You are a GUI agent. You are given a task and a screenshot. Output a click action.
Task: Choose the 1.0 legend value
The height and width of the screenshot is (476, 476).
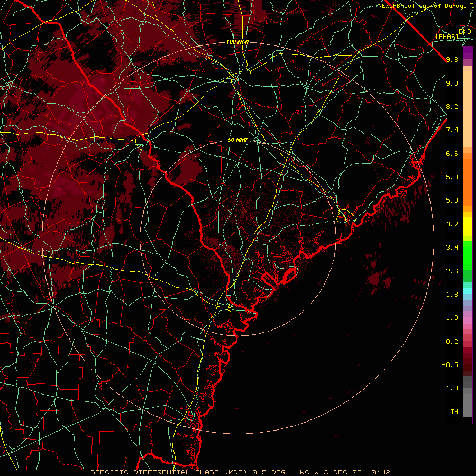(x=452, y=318)
